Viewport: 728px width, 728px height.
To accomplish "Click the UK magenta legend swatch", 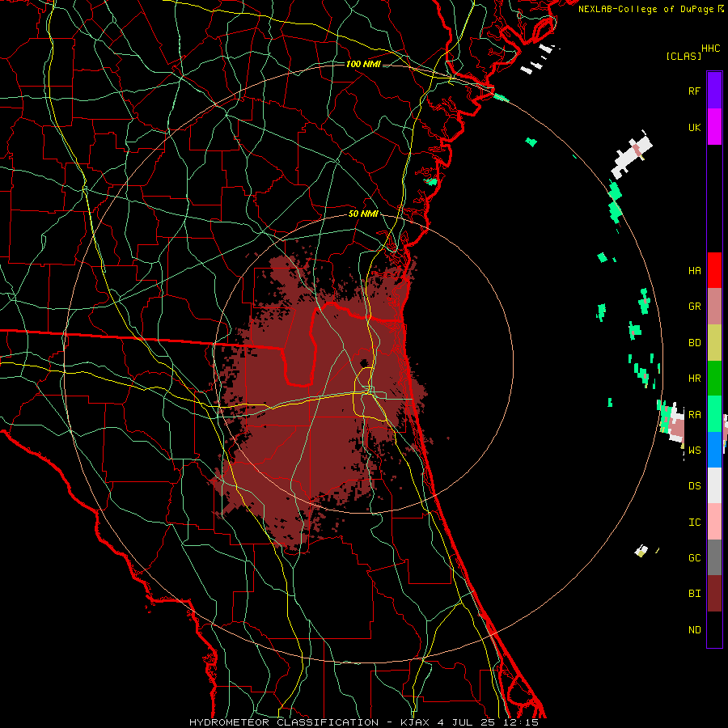I will click(x=714, y=127).
